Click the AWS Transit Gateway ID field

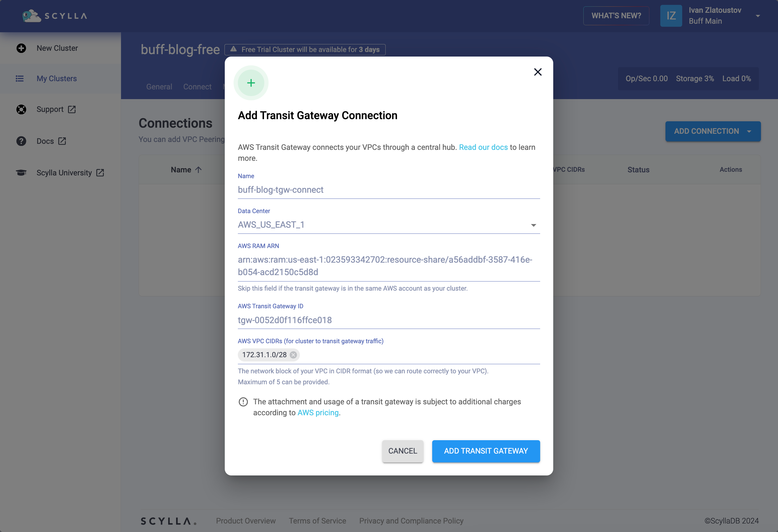[x=389, y=320]
